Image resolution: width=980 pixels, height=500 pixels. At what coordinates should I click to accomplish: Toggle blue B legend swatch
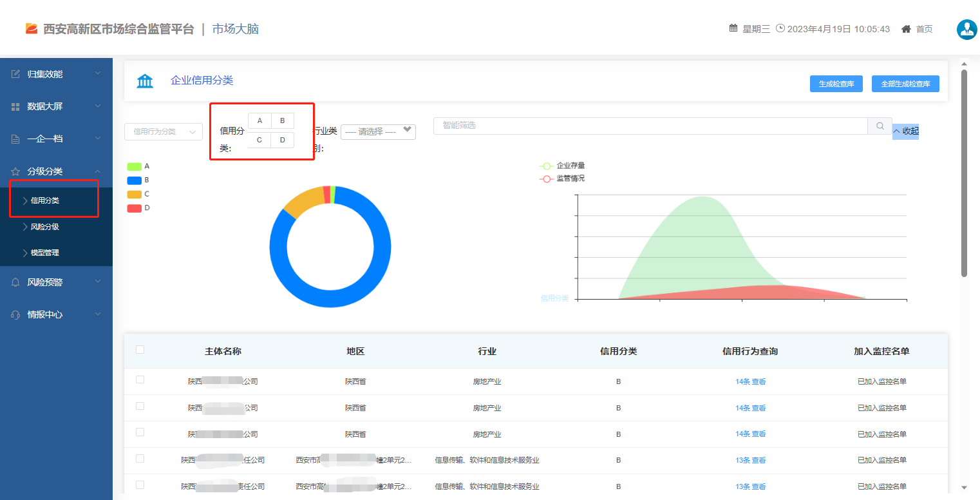coord(135,180)
